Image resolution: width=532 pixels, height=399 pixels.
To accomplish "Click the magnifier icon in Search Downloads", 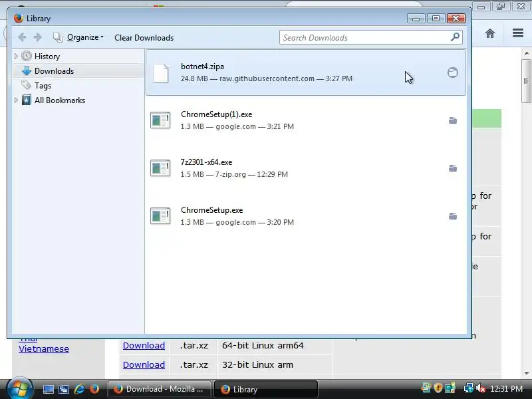I will click(x=455, y=37).
